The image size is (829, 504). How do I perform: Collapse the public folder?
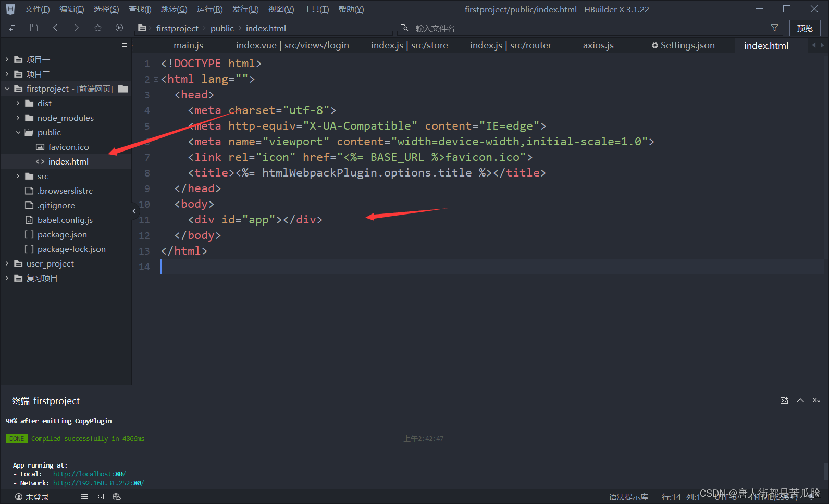pyautogui.click(x=18, y=132)
